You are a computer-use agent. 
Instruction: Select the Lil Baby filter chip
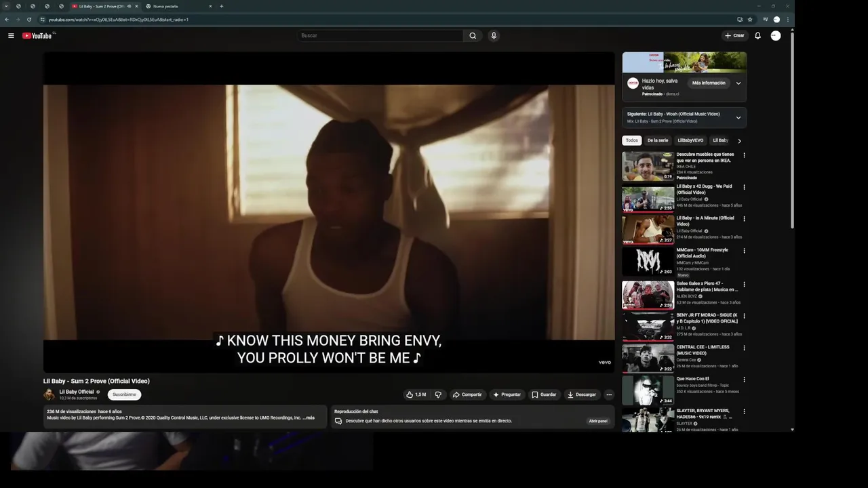click(x=720, y=140)
